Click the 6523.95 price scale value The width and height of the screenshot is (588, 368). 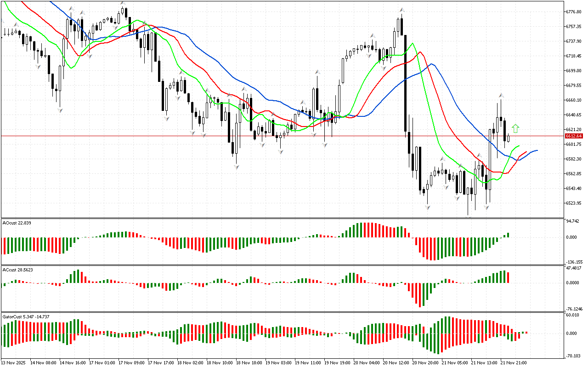point(574,203)
